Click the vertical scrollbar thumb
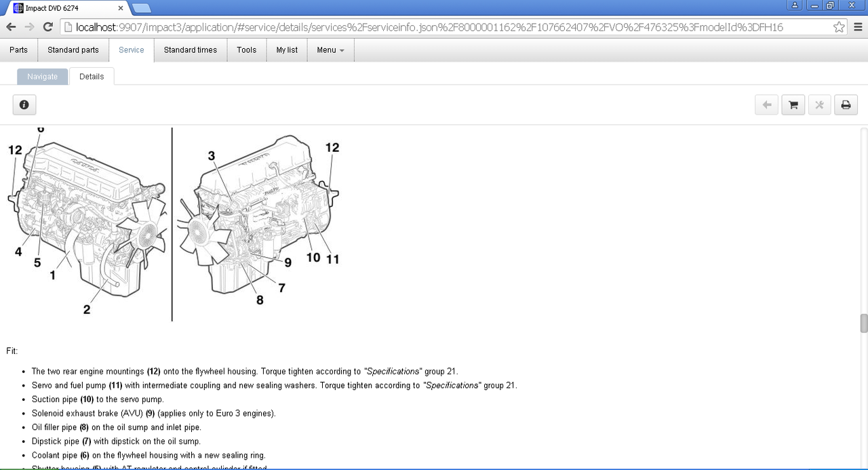Viewport: 868px width, 470px height. click(x=864, y=324)
